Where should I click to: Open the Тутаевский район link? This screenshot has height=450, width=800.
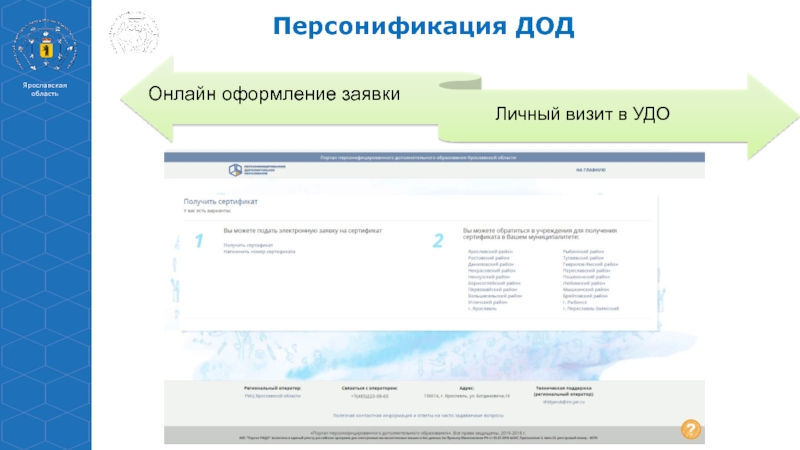click(583, 258)
